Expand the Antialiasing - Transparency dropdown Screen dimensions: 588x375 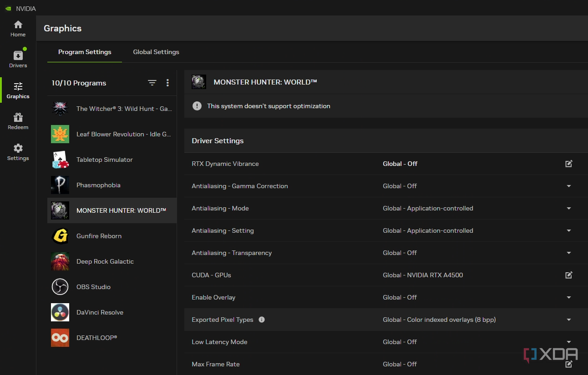tap(568, 253)
